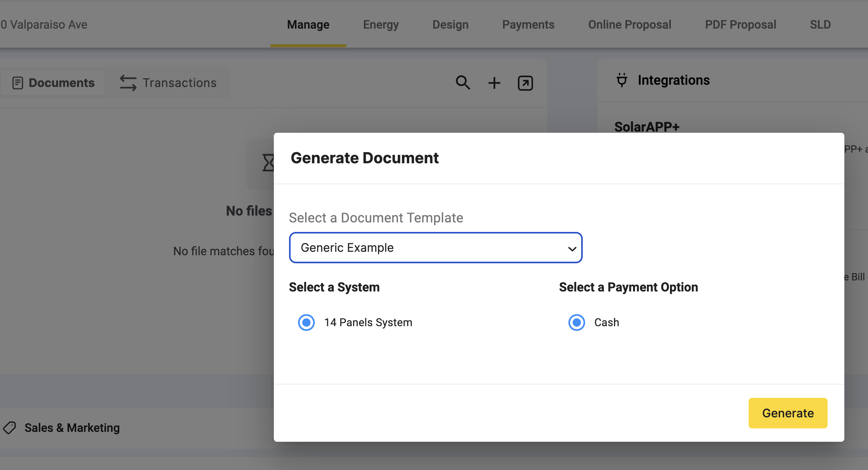Select the Documents sub-tab
Viewport: 868px width, 470px height.
(x=53, y=83)
